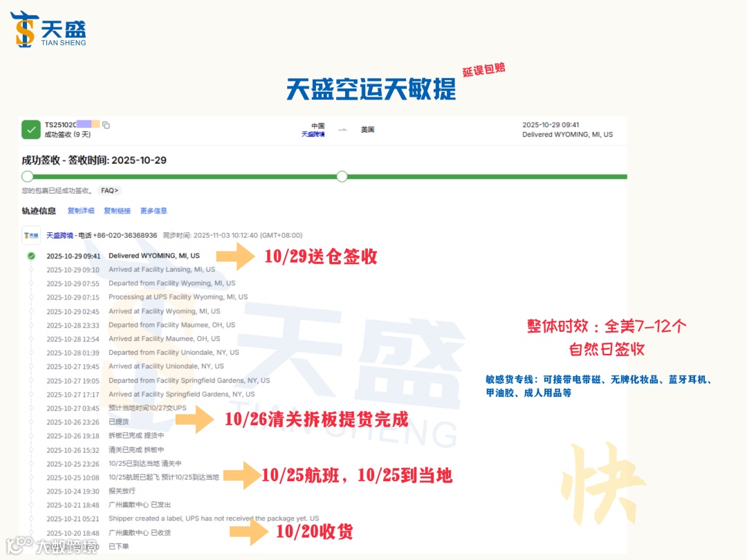747x560 pixels.
Task: Select 报关放行 tracking row
Action: pyautogui.click(x=91, y=492)
